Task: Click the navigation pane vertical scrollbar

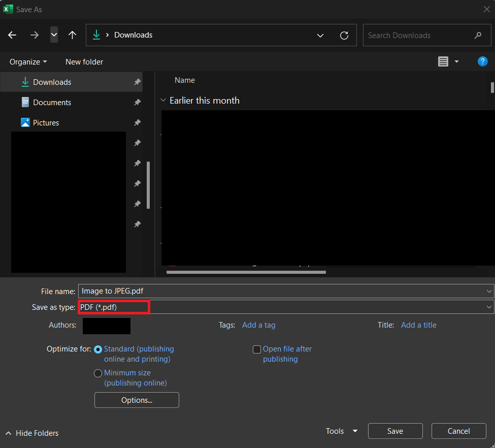Action: click(148, 185)
